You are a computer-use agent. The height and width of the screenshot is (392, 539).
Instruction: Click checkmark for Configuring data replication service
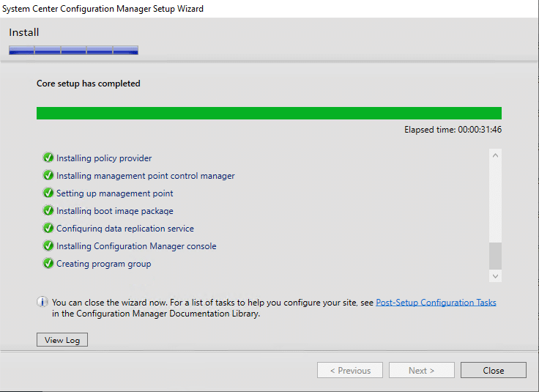click(x=48, y=229)
